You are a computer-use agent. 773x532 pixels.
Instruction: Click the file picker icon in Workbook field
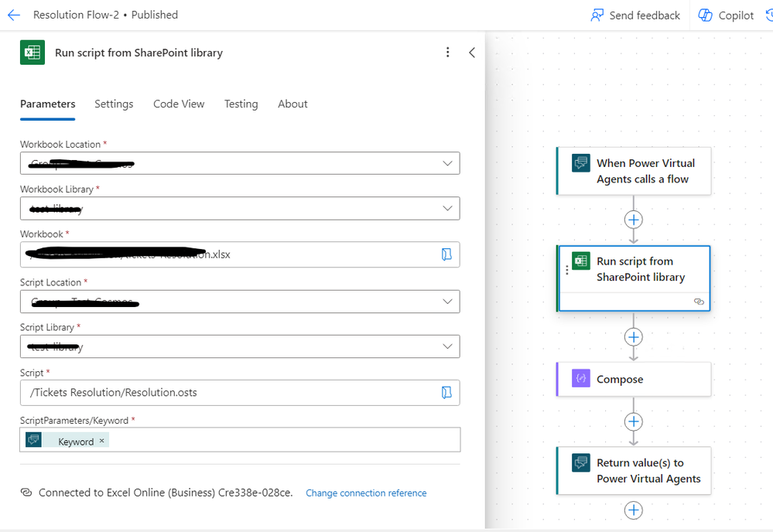click(x=446, y=254)
